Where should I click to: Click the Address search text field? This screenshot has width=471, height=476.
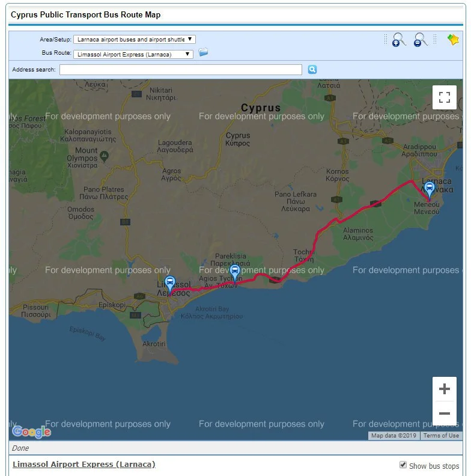(180, 70)
